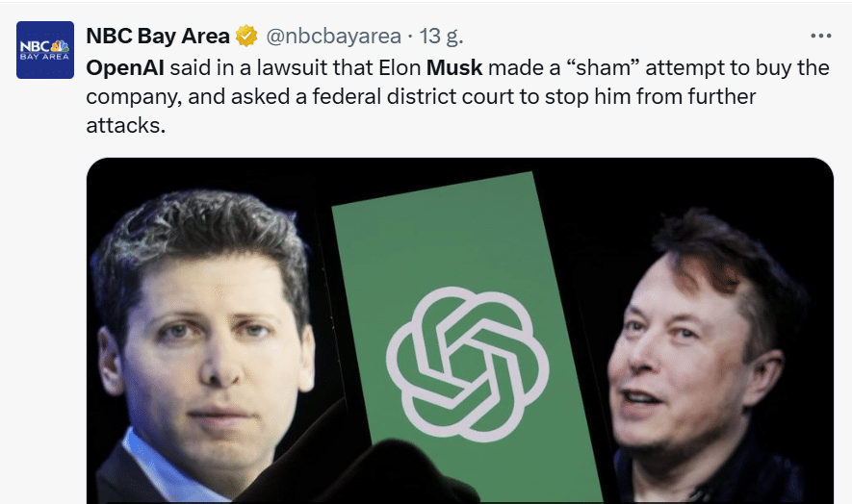Viewport: 852px width, 504px height.
Task: Open the tweet's more options menu
Action: [x=820, y=36]
